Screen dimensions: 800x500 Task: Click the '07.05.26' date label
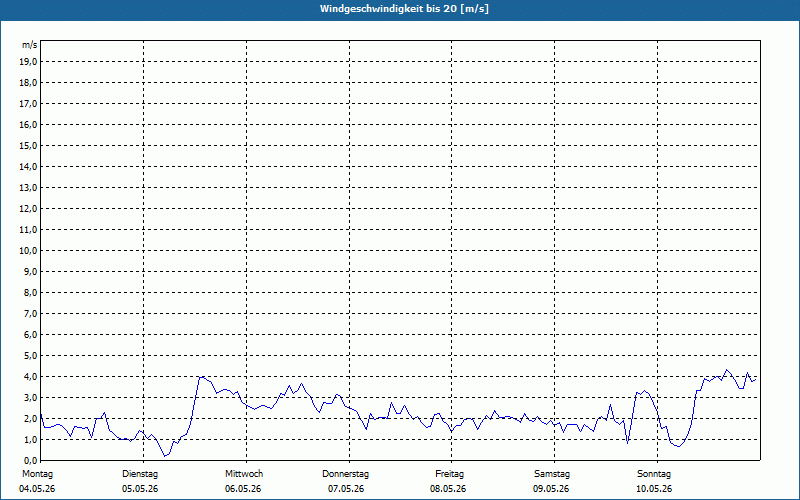[346, 489]
